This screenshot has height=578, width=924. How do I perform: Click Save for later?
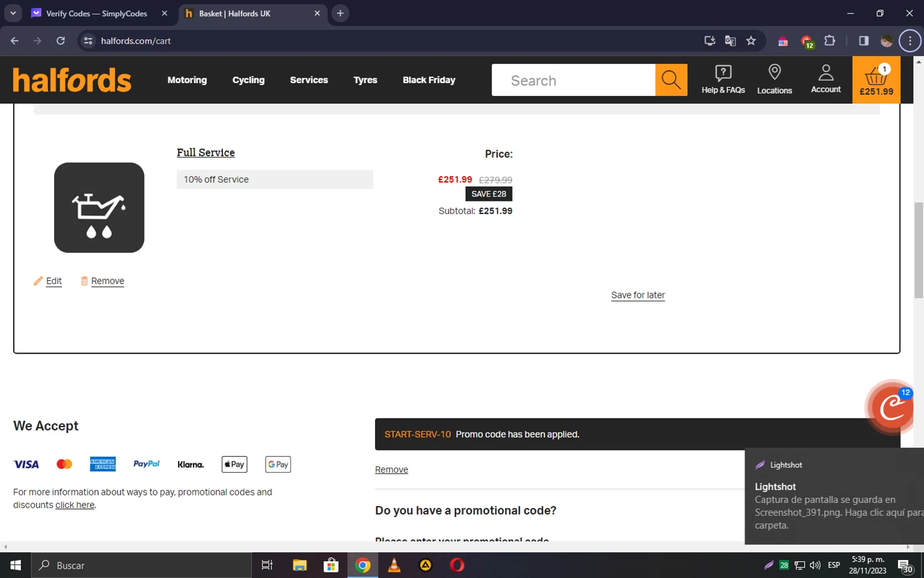point(638,295)
